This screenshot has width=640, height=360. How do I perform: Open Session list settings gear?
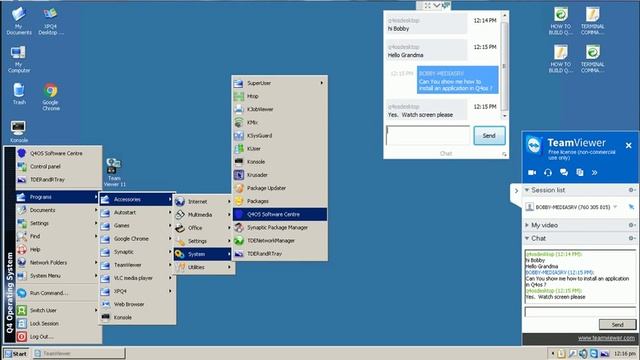click(631, 190)
